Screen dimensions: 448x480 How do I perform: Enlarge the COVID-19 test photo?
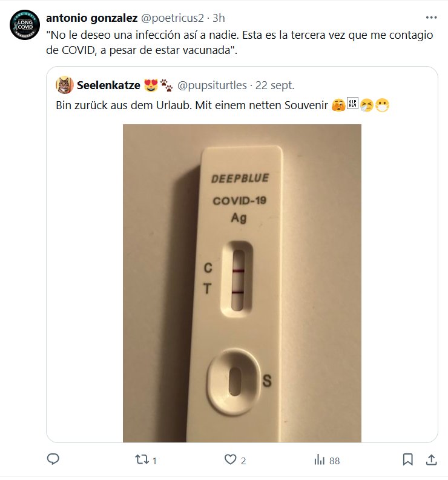pos(242,283)
